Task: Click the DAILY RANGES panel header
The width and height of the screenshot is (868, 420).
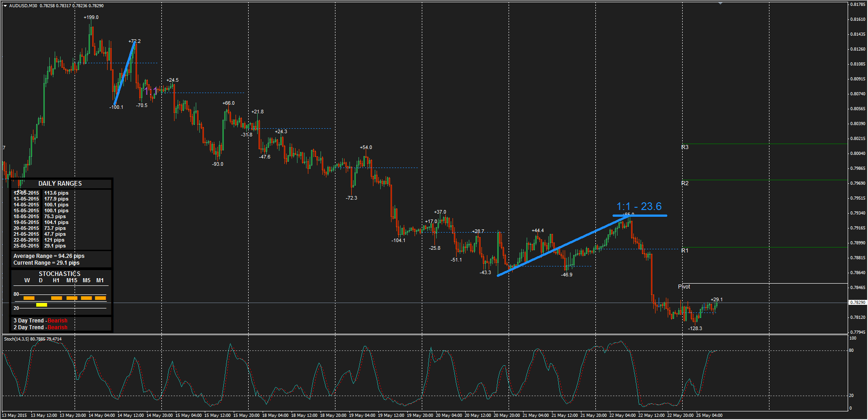Action: point(60,184)
